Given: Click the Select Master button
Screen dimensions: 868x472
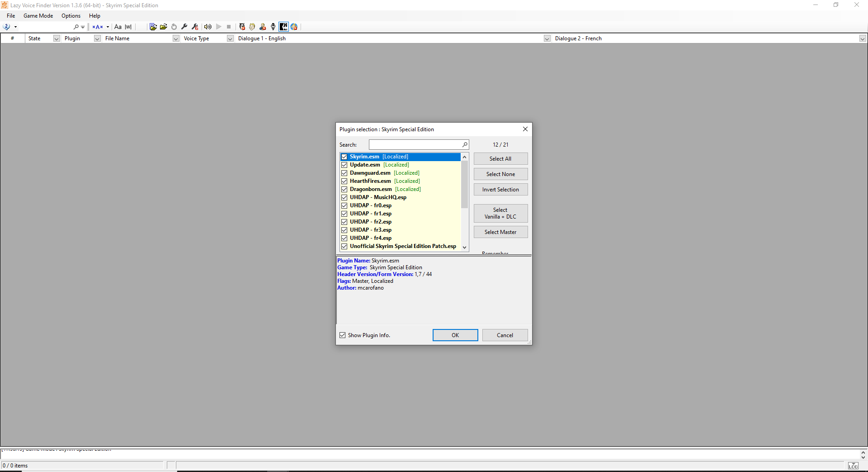Looking at the screenshot, I should [x=500, y=232].
